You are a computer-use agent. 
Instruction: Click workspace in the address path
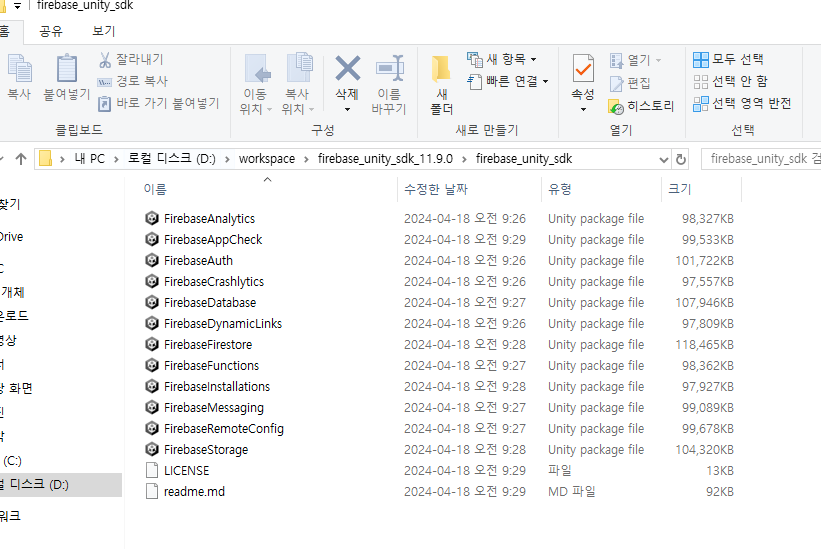267,159
